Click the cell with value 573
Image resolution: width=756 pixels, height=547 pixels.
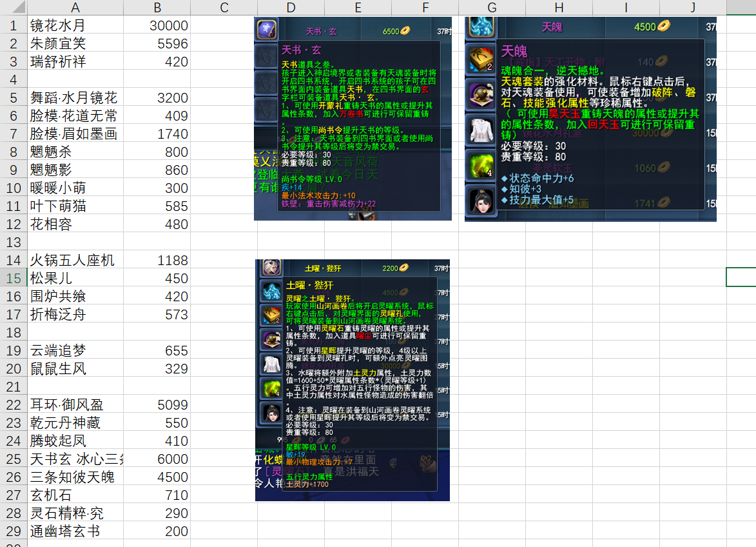[157, 315]
